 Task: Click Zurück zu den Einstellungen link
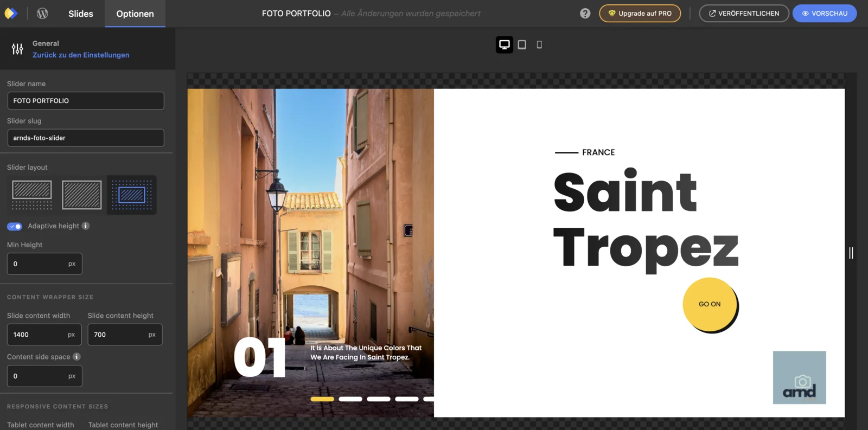81,55
